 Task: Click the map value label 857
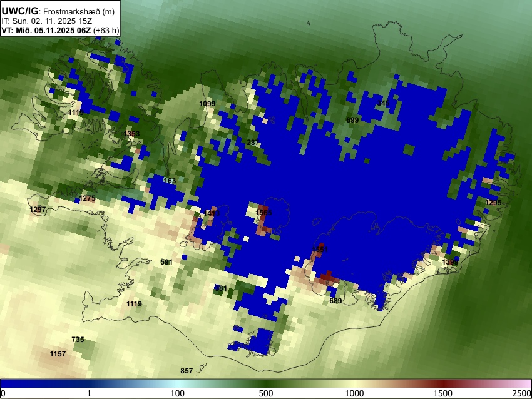click(187, 371)
